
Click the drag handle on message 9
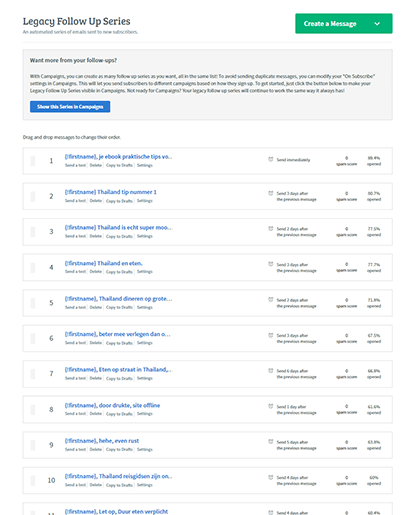pyautogui.click(x=33, y=445)
